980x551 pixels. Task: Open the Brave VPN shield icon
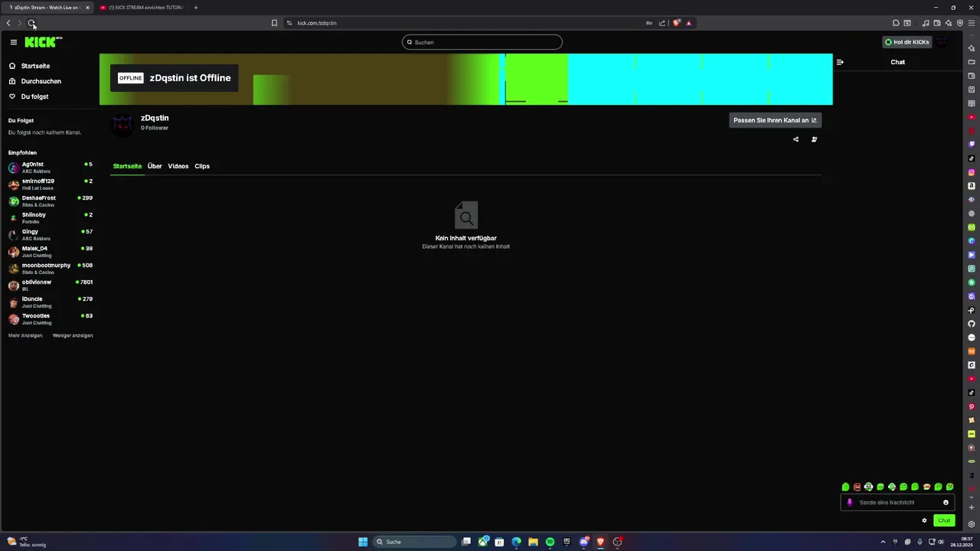(x=960, y=23)
